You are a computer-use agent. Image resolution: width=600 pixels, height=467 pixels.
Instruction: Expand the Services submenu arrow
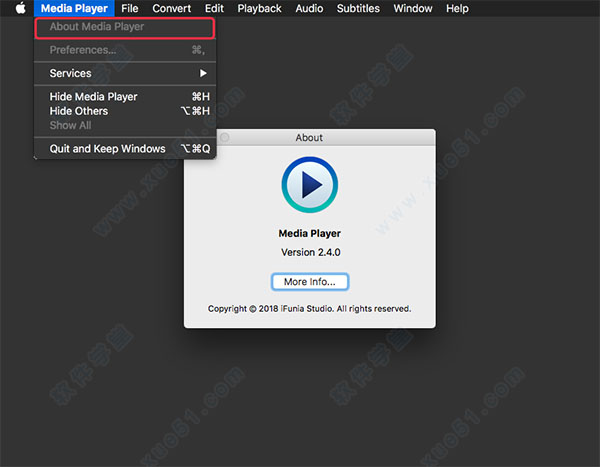[203, 73]
